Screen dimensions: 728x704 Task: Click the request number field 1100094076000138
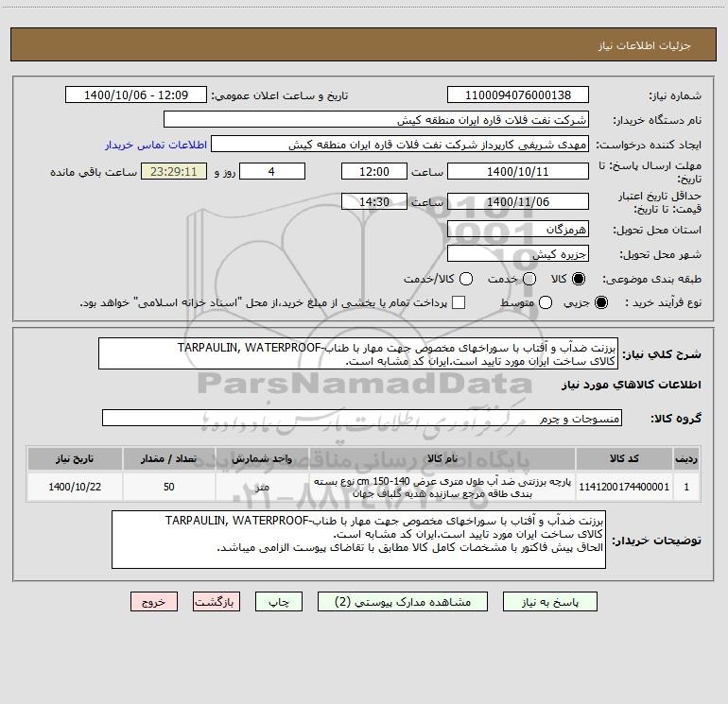coord(518,95)
